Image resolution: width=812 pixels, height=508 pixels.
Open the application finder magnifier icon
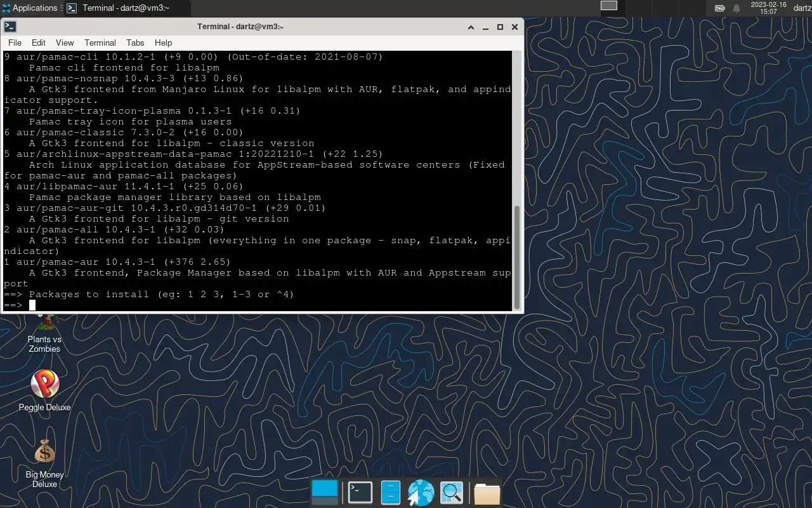click(x=452, y=493)
